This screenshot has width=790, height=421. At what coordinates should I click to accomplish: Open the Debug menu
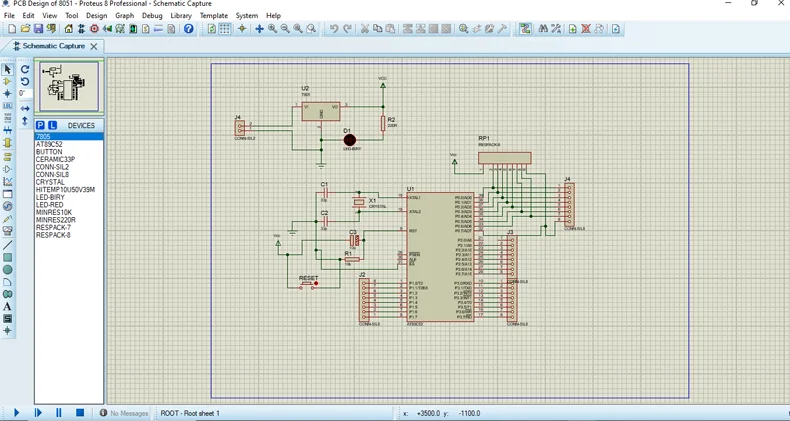point(152,16)
